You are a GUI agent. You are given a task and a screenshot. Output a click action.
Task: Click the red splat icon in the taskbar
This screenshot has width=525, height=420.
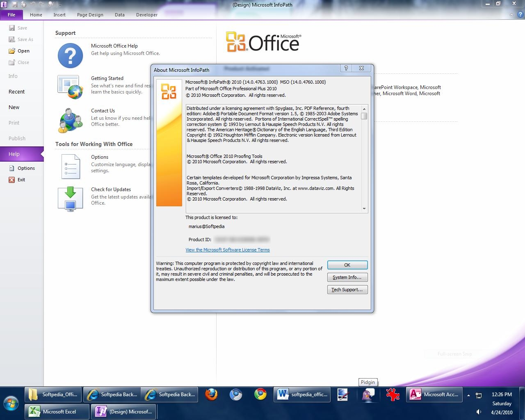[x=393, y=395]
